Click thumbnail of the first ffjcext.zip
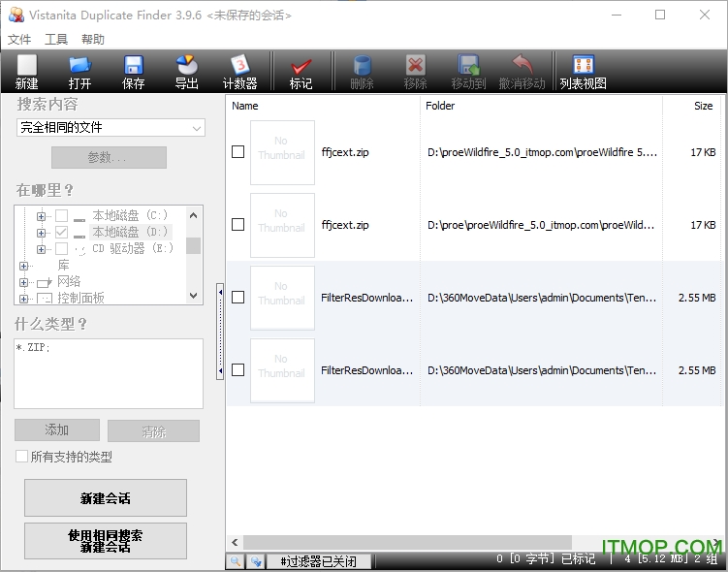The image size is (728, 572). point(282,152)
